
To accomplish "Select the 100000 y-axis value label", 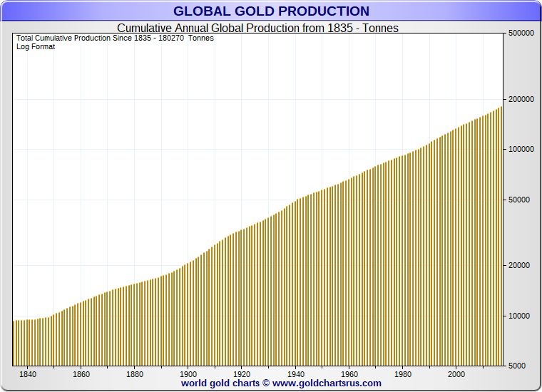I will [x=521, y=150].
